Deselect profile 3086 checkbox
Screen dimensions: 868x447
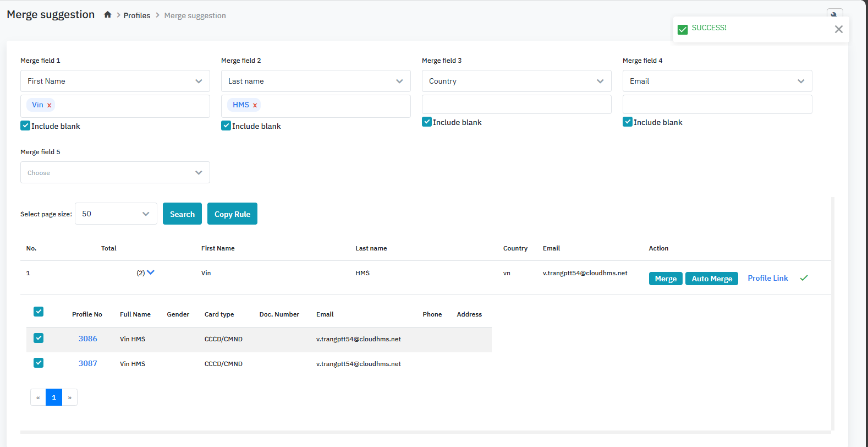[39, 338]
